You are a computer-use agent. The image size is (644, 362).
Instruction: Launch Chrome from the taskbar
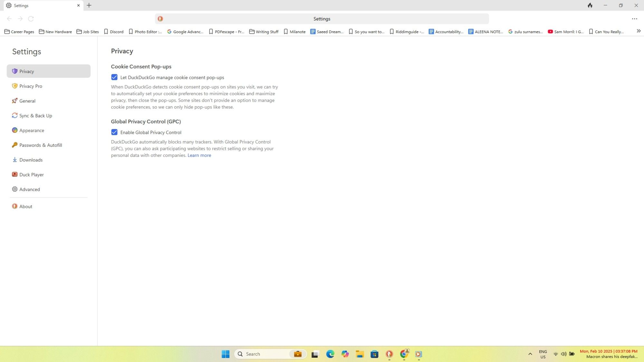(403, 354)
